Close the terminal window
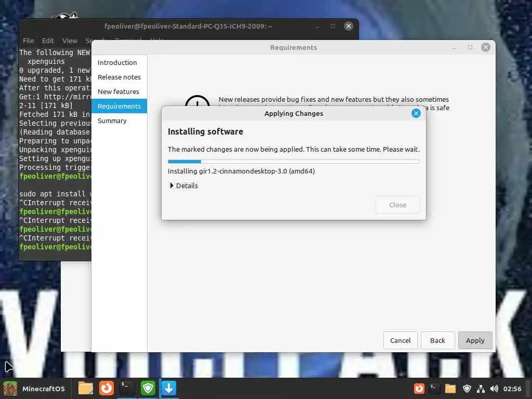The image size is (532, 399). [349, 26]
